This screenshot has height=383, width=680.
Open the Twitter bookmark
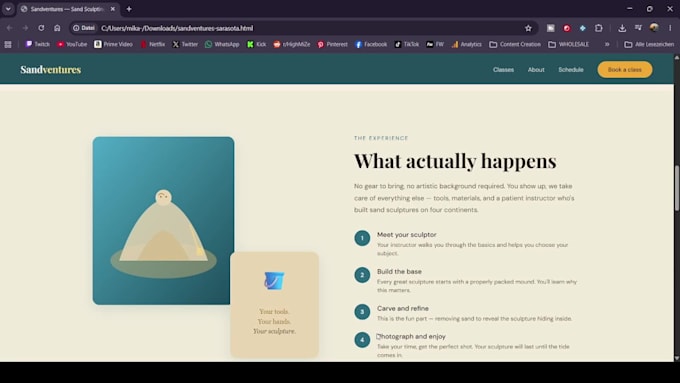point(185,44)
